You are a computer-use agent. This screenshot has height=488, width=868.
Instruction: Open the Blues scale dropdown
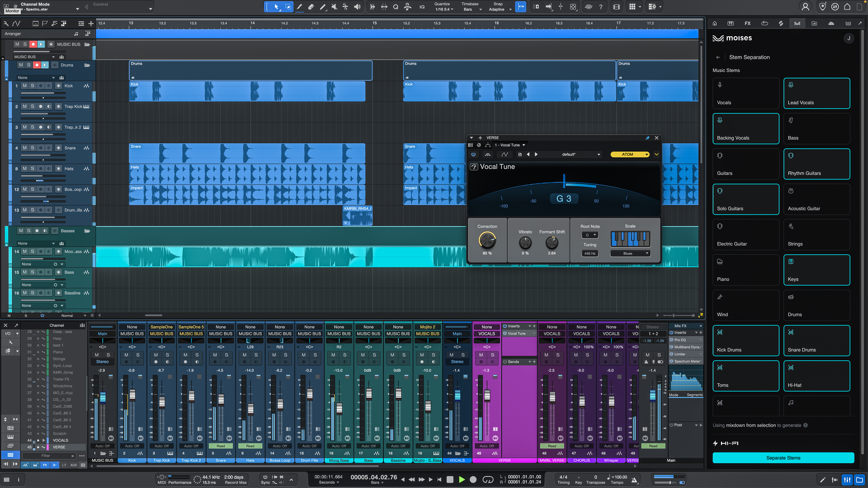[x=630, y=253]
